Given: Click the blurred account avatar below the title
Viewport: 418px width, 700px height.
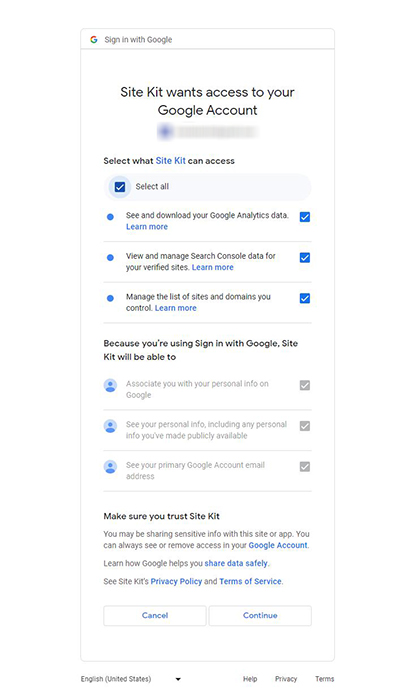Looking at the screenshot, I should click(166, 132).
